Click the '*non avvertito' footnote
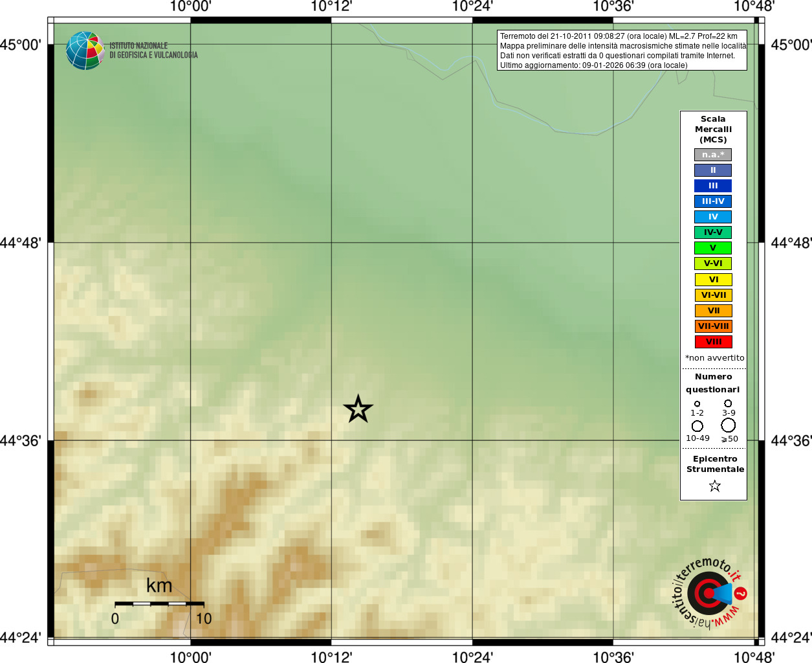The image size is (812, 663). [714, 358]
